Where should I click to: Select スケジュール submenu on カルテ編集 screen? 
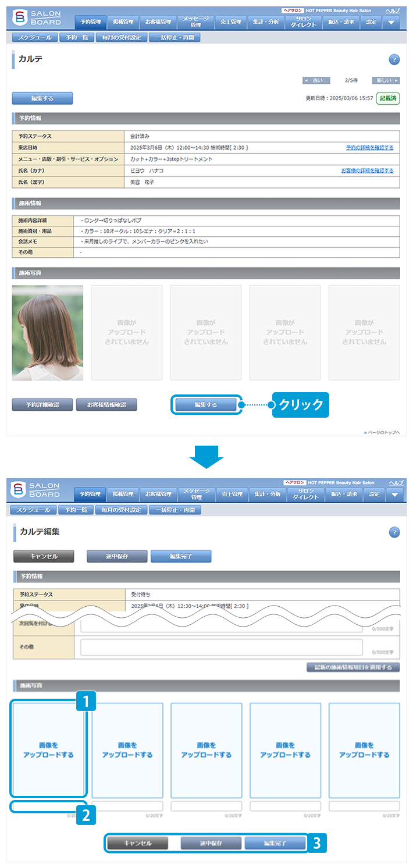point(34,510)
